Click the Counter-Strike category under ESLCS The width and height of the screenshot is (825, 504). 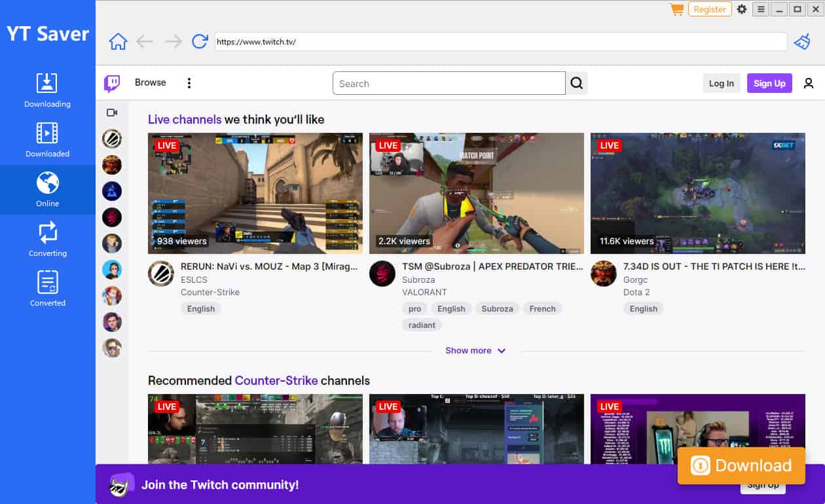tap(210, 293)
